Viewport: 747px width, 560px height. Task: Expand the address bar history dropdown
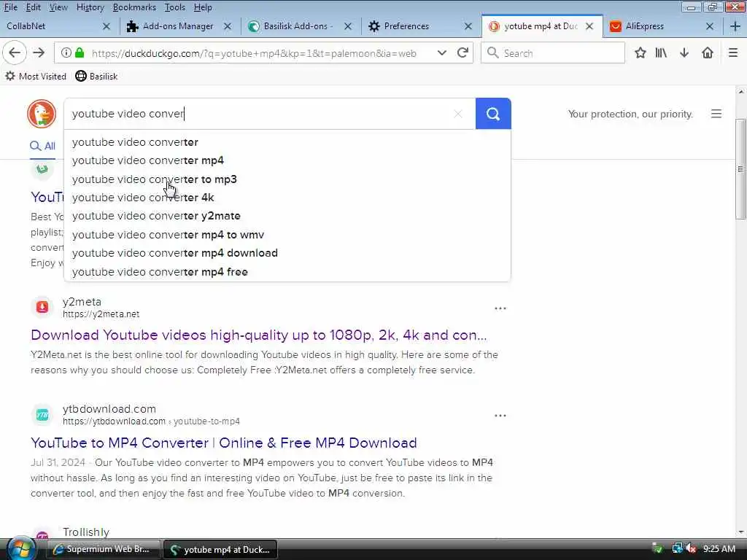pos(442,52)
